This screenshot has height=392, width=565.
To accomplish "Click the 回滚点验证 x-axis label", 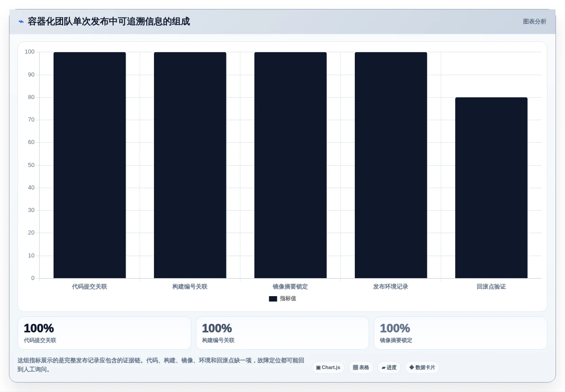I will click(x=491, y=287).
